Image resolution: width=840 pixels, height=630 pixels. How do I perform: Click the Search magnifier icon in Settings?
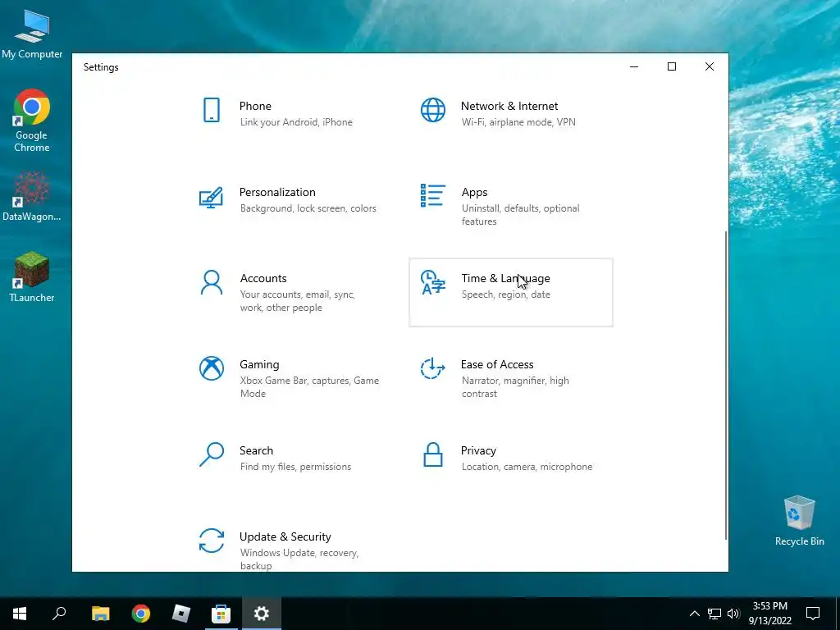pos(212,454)
